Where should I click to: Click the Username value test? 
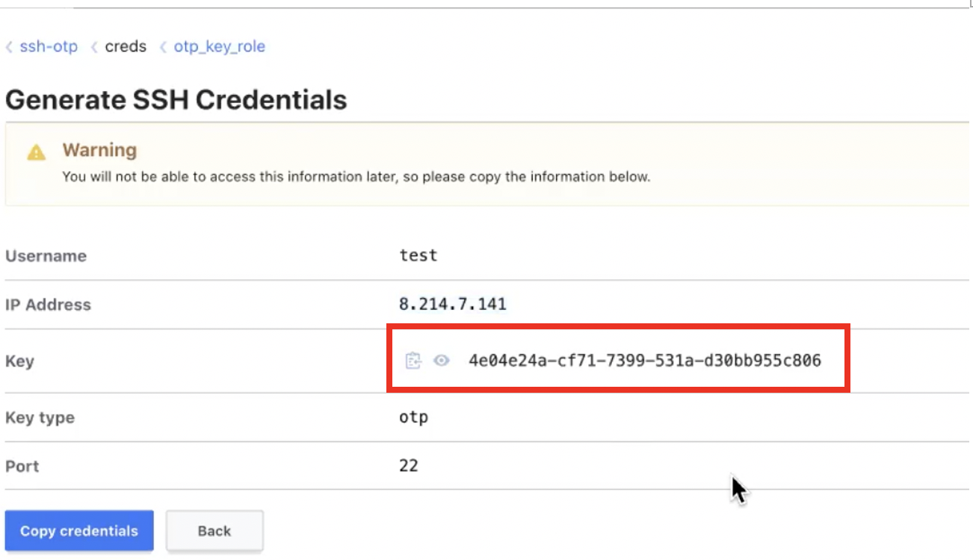click(418, 255)
